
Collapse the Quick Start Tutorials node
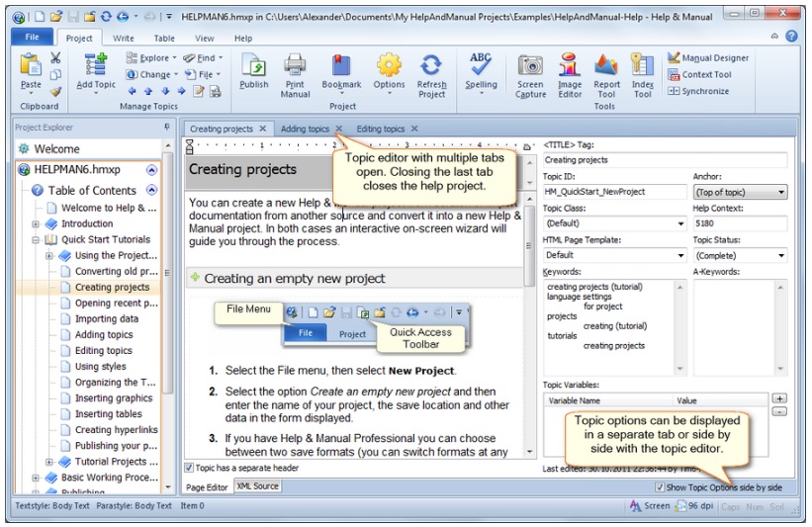(36, 239)
